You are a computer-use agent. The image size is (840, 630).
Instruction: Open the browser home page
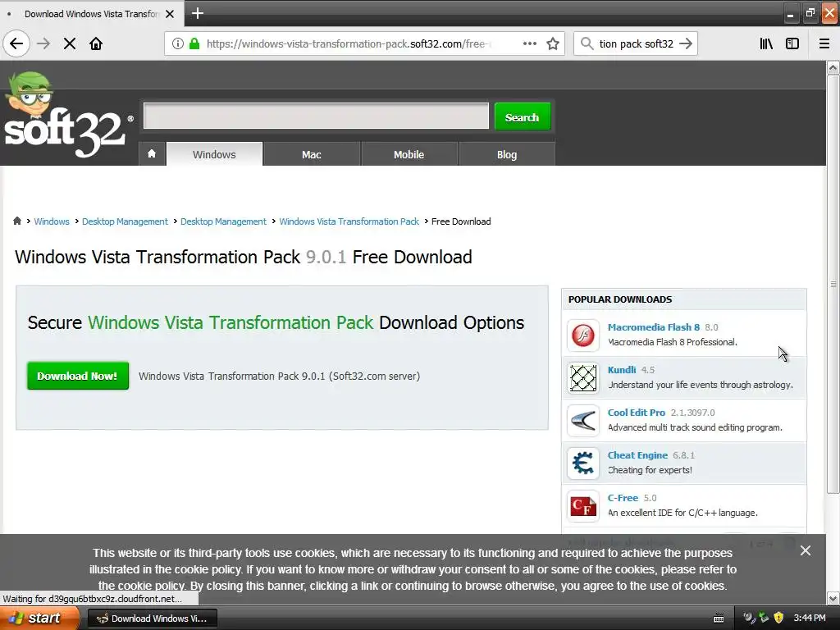pyautogui.click(x=96, y=43)
